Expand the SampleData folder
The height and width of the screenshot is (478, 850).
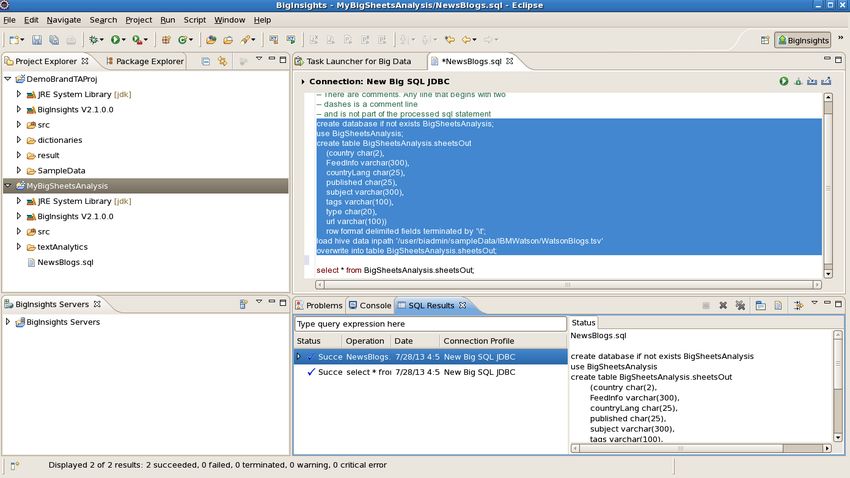19,170
